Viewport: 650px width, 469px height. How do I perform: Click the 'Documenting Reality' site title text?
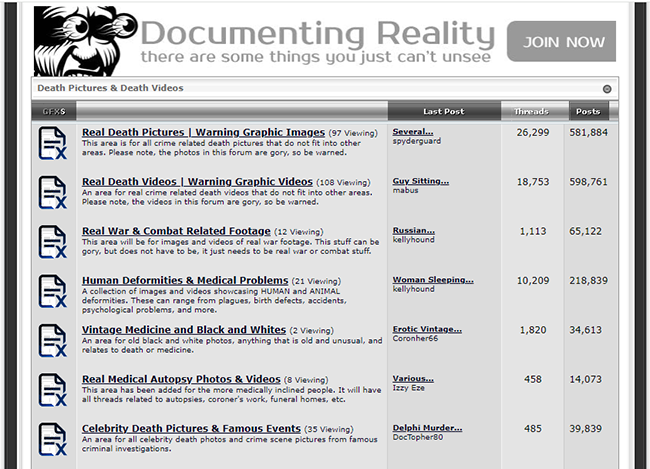click(x=318, y=33)
